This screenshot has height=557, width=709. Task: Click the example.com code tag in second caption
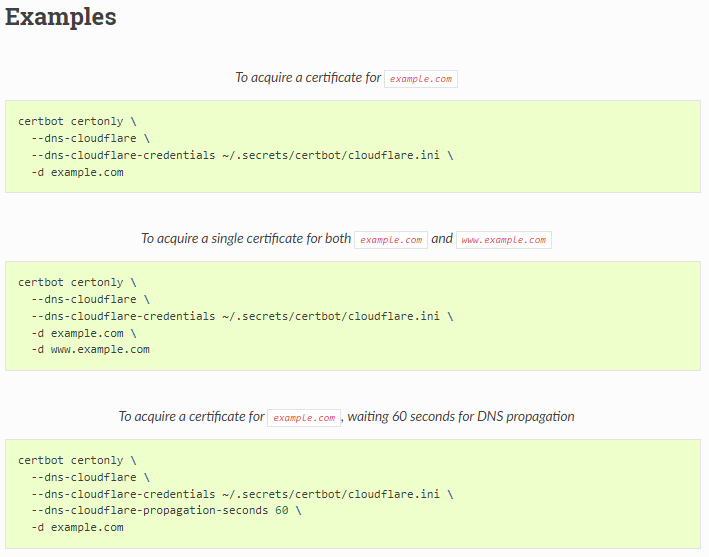[x=391, y=240]
